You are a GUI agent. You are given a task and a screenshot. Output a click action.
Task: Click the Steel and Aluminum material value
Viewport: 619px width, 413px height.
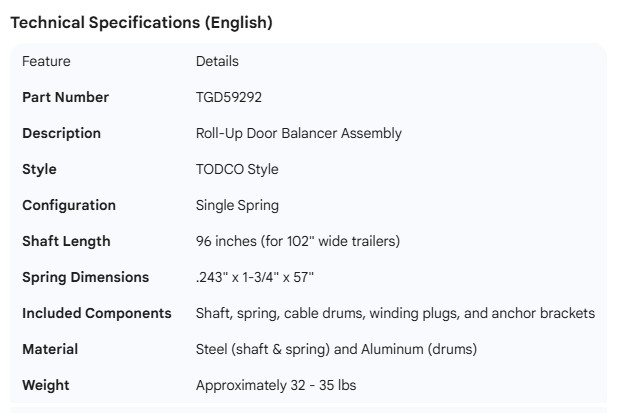[336, 349]
